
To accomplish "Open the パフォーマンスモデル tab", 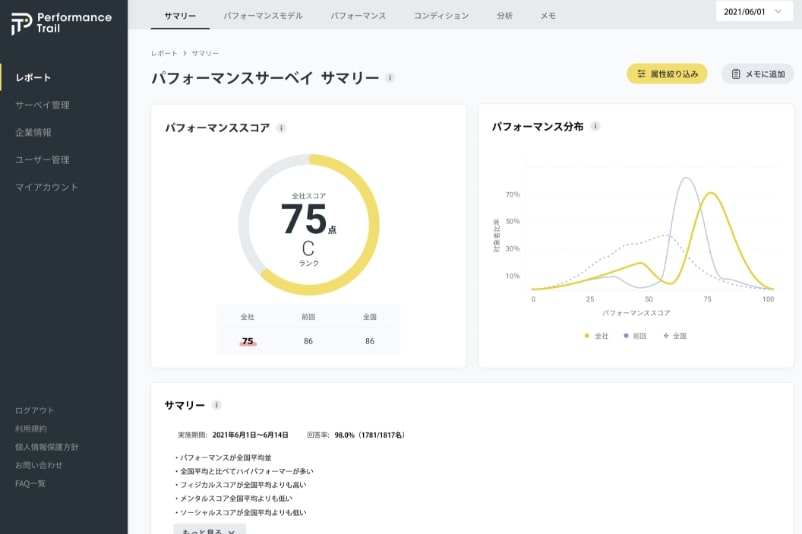I will pos(263,16).
